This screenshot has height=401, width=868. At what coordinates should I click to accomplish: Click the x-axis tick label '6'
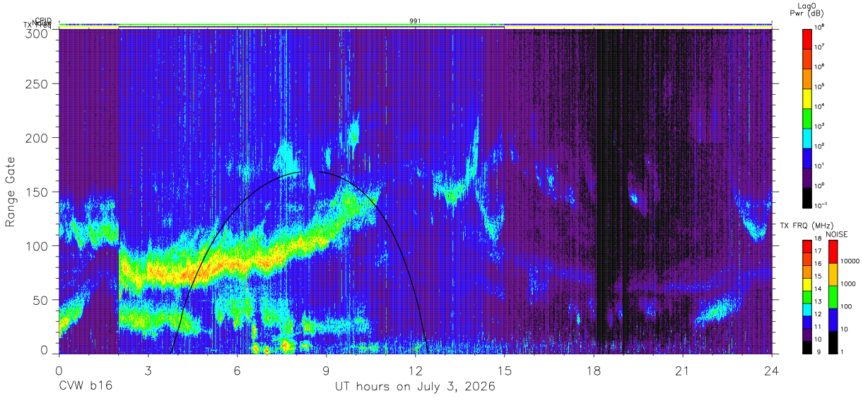pyautogui.click(x=237, y=371)
